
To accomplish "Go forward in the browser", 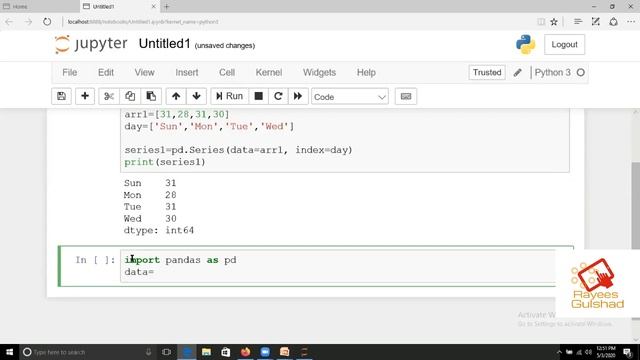I will [28, 22].
